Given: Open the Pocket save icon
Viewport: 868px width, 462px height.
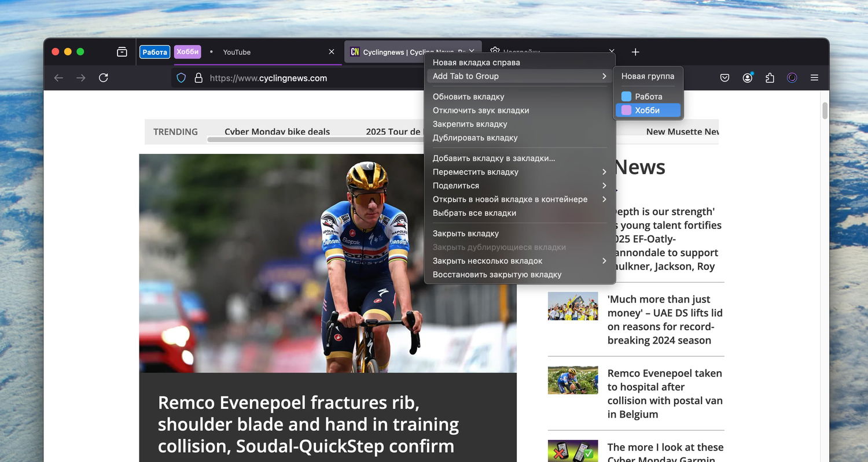Looking at the screenshot, I should point(724,77).
